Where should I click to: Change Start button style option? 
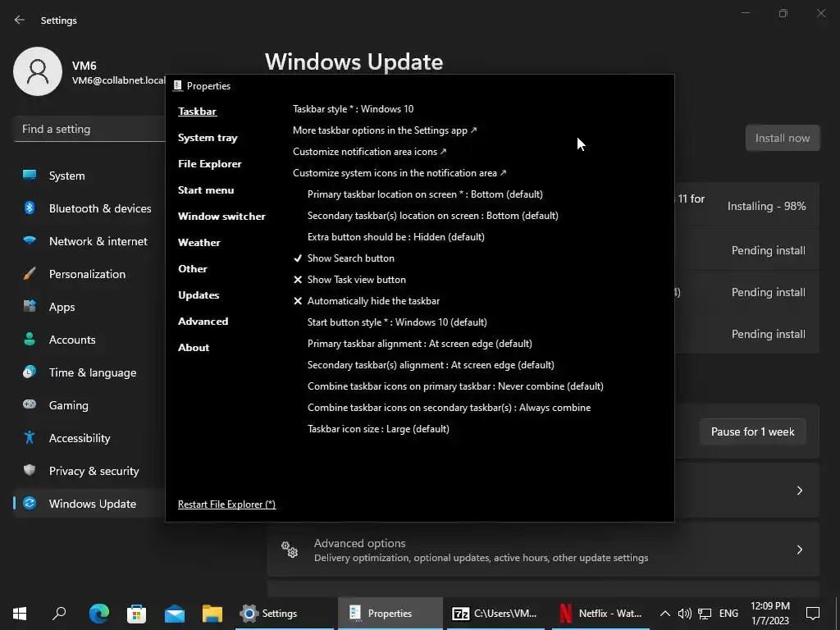click(397, 322)
